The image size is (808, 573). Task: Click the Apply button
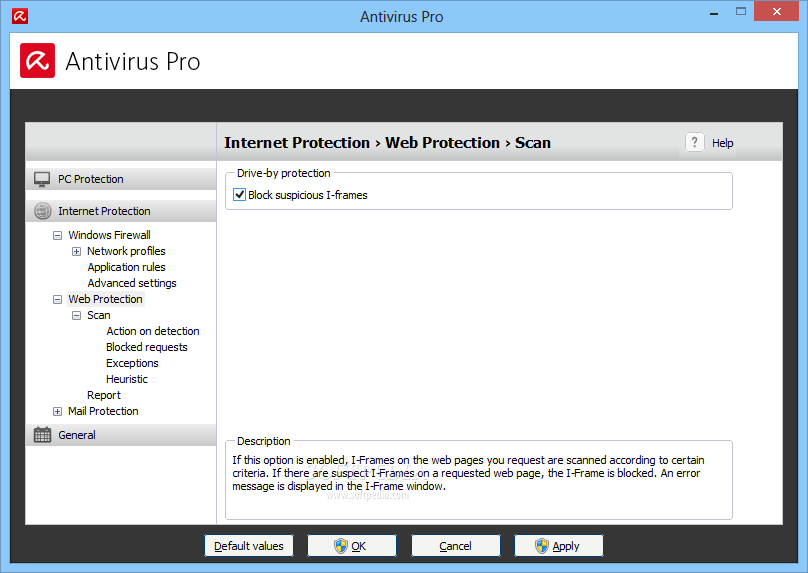pos(559,546)
